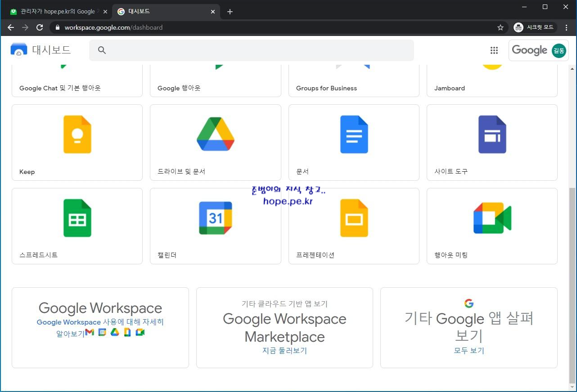The width and height of the screenshot is (577, 392).
Task: Open the Google Drive triangle icon
Action: pyautogui.click(x=216, y=134)
